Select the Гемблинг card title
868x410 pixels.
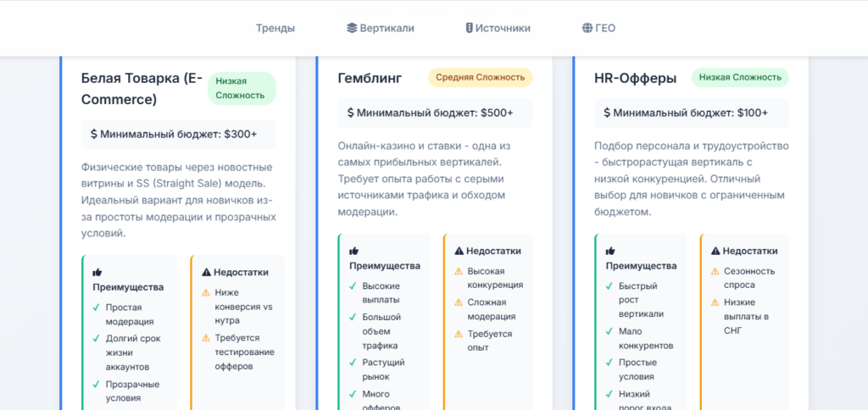coord(370,78)
